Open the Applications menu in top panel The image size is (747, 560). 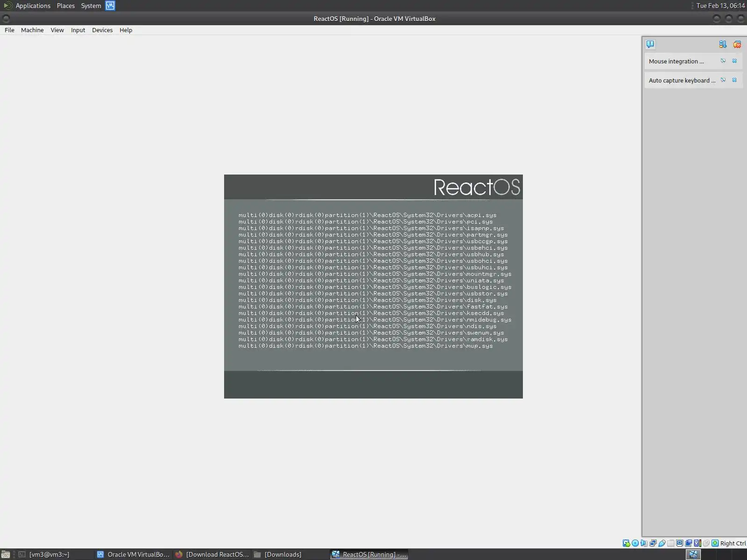pyautogui.click(x=33, y=6)
